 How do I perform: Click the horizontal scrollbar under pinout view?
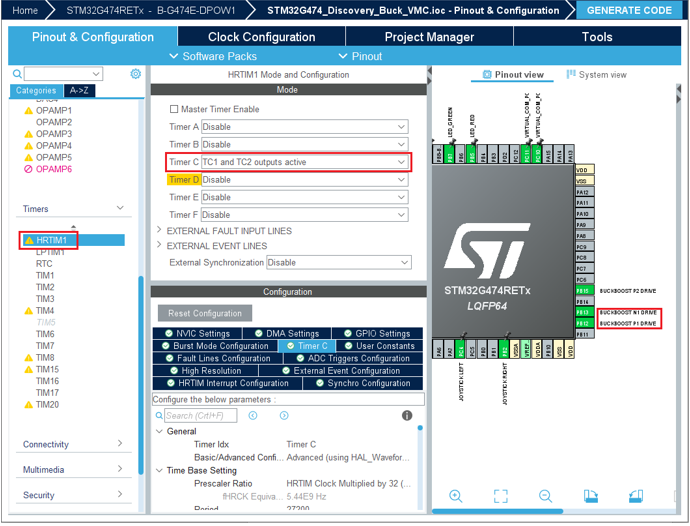pyautogui.click(x=497, y=511)
